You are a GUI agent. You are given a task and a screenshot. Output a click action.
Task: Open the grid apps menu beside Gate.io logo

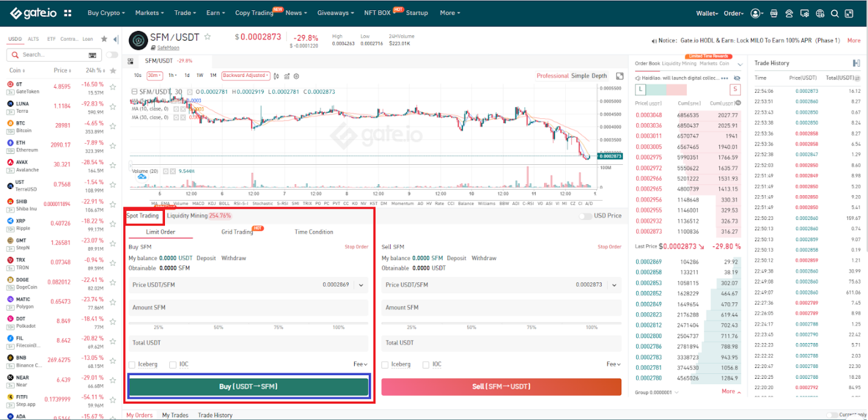click(67, 13)
